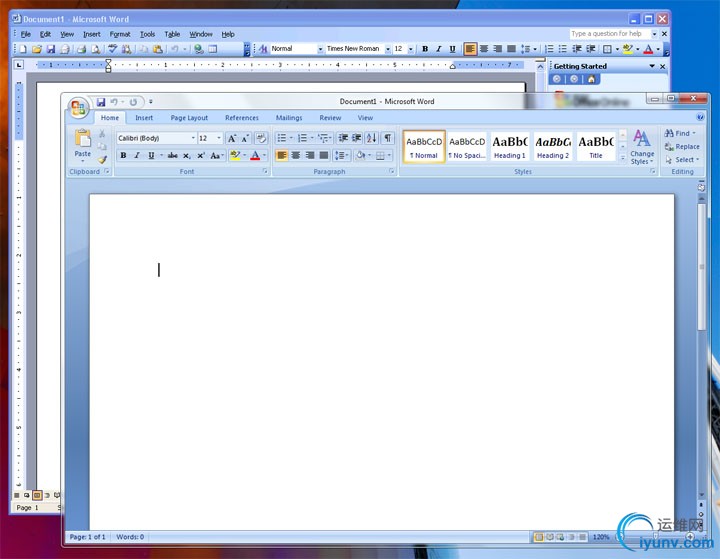Click the Paste button in the Clipboard group
This screenshot has width=720, height=559.
[x=82, y=143]
